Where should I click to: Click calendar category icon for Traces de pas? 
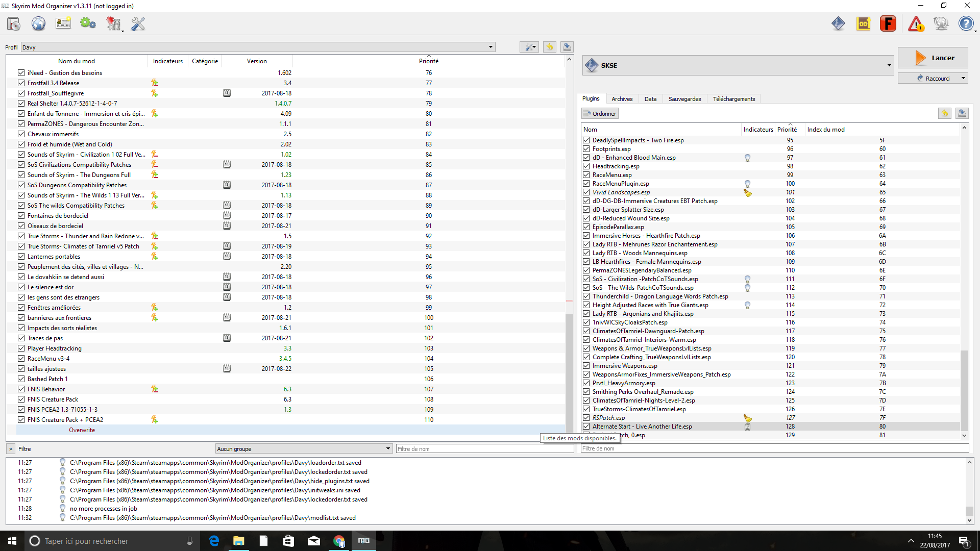coord(227,338)
